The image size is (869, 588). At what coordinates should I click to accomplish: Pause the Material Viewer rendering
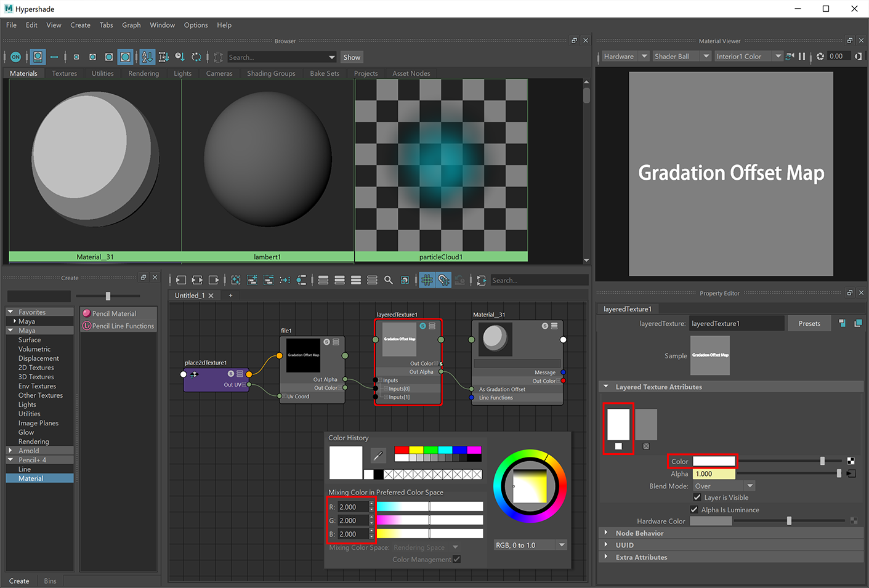click(x=802, y=56)
